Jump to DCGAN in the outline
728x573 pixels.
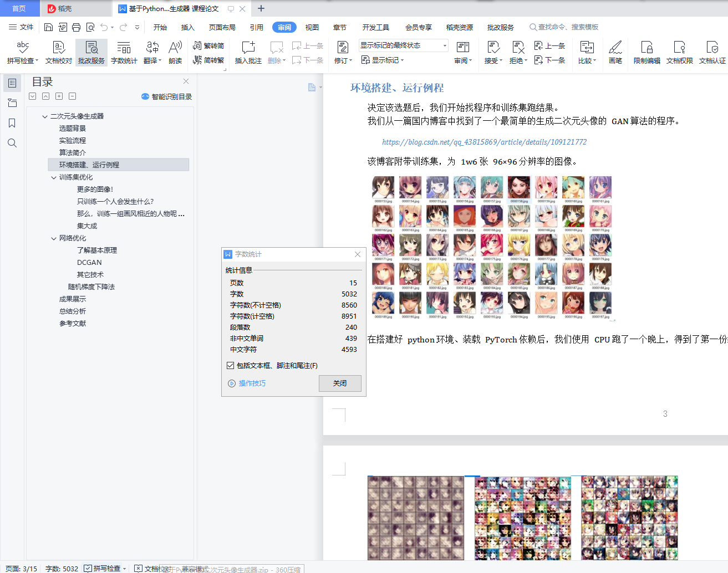point(89,263)
